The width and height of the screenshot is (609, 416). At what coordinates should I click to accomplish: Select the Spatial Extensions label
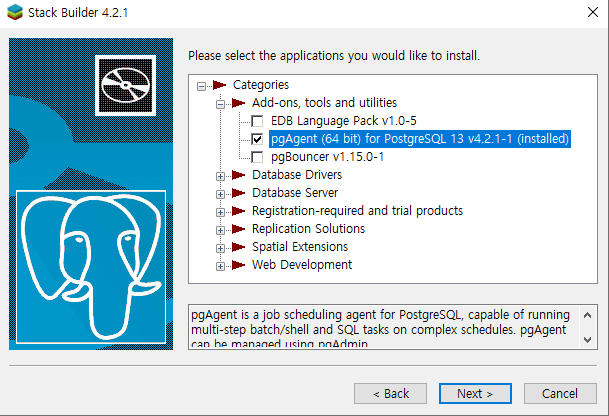click(300, 247)
